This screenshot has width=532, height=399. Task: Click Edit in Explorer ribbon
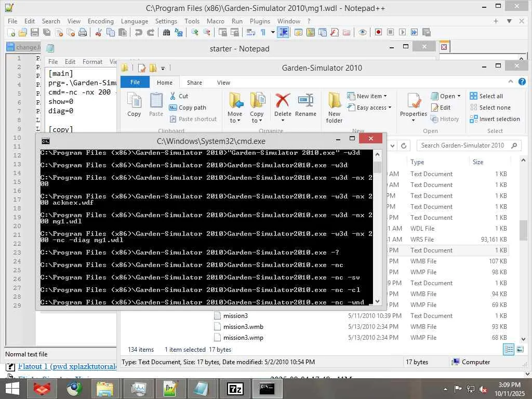click(441, 108)
